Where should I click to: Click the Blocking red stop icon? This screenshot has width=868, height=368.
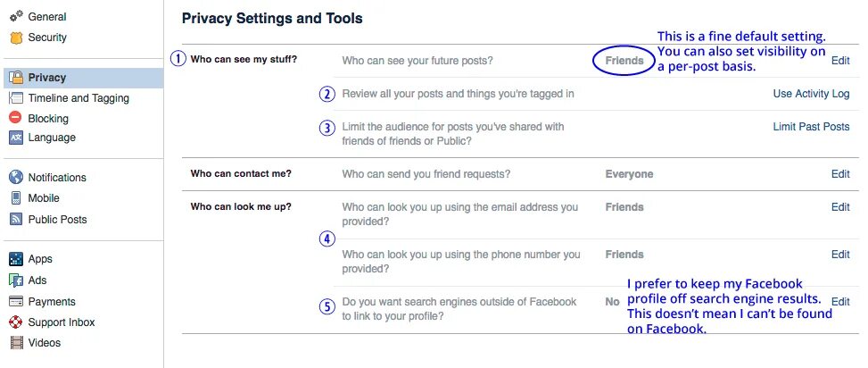coord(16,118)
